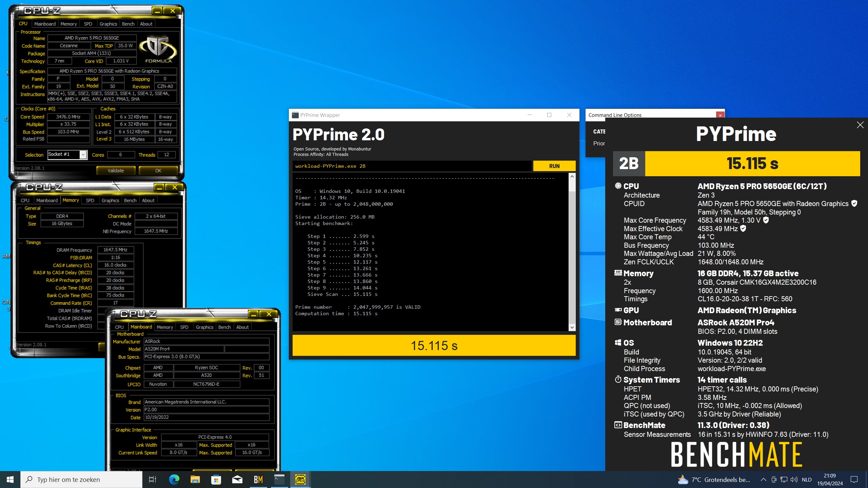
Task: Open the Start menu Windows icon
Action: tap(10, 480)
